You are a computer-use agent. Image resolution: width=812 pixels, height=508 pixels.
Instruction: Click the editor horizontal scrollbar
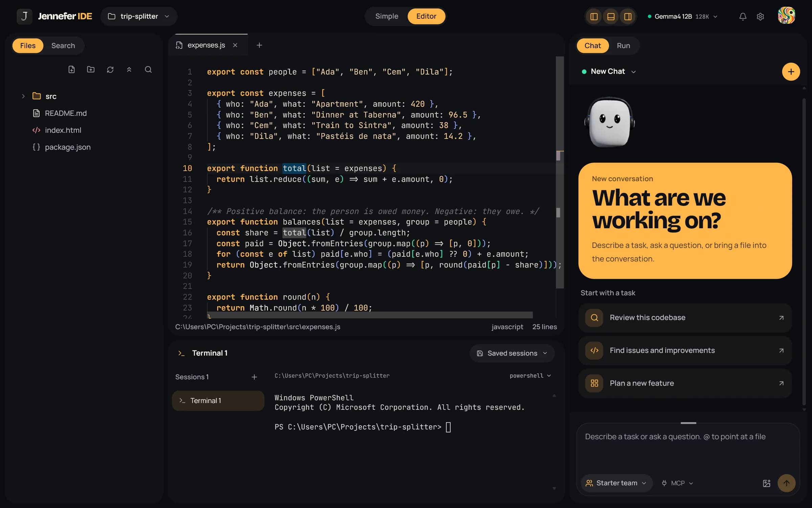click(x=370, y=315)
